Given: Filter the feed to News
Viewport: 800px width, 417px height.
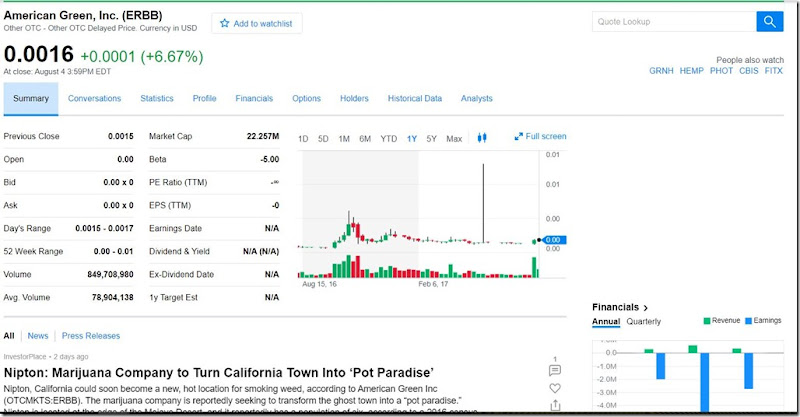Looking at the screenshot, I should pos(38,336).
